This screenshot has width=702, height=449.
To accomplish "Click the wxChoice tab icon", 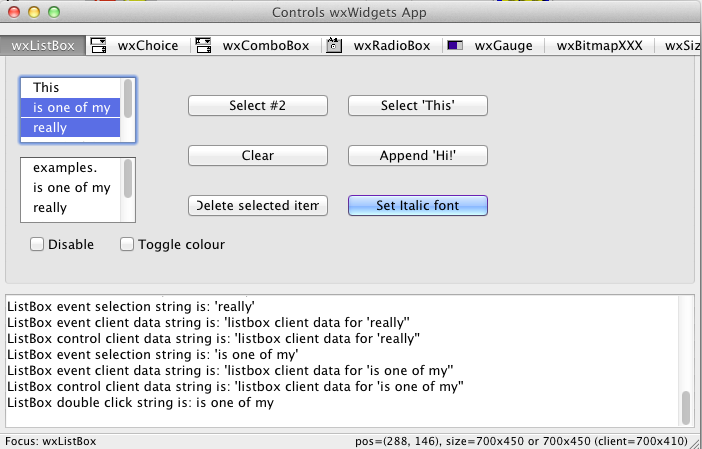I will 98,46.
